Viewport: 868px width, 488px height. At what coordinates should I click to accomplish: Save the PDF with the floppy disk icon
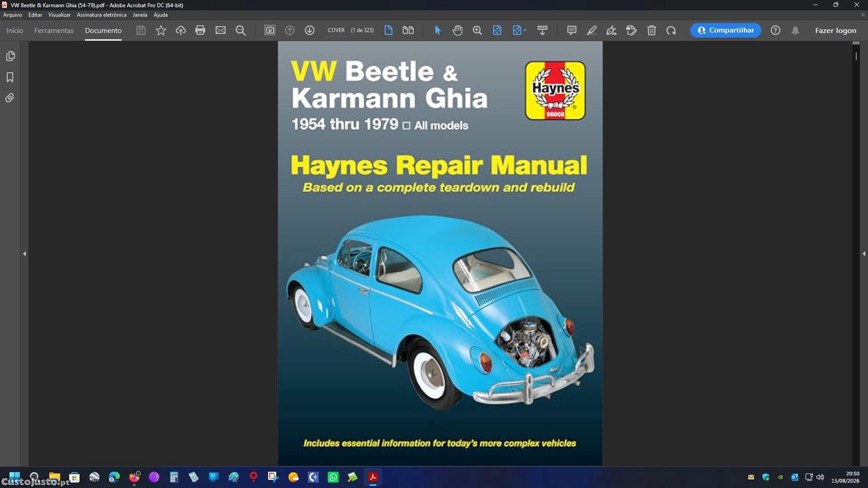point(141,30)
